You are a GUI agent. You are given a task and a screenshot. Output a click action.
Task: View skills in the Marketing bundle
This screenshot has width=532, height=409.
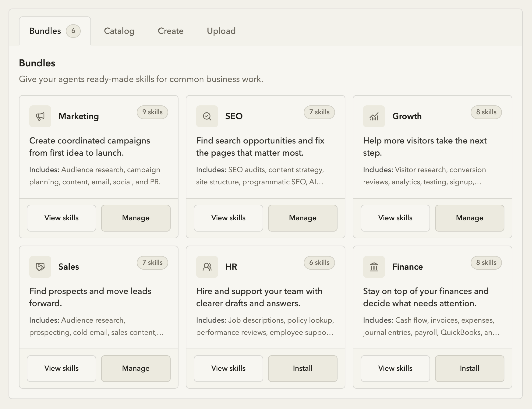coord(62,218)
